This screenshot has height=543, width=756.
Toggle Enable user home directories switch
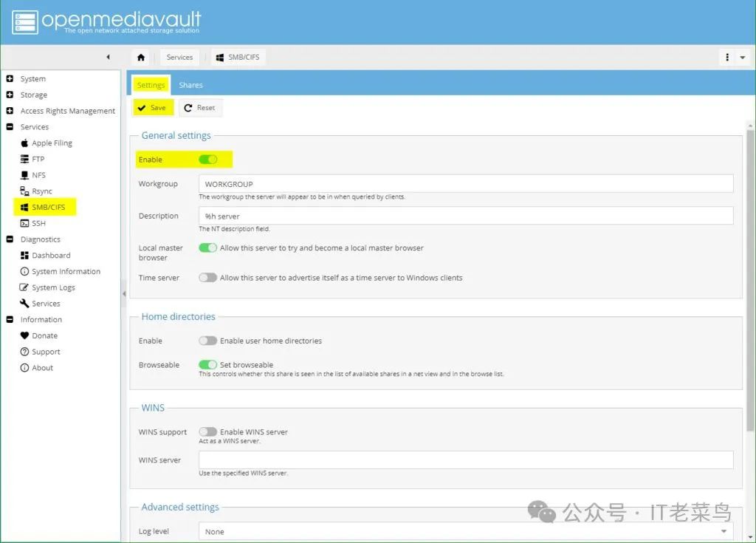coord(207,341)
